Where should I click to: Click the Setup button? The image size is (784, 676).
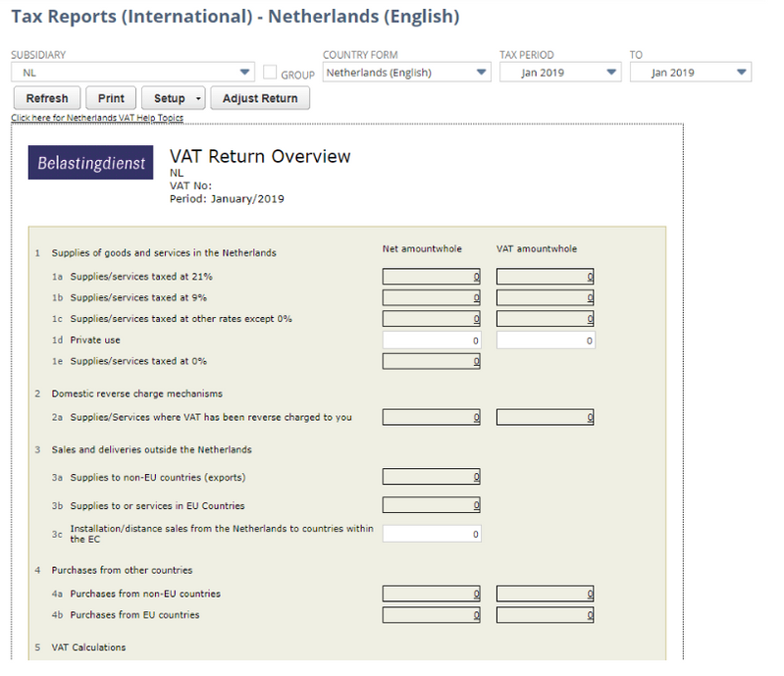coord(169,98)
